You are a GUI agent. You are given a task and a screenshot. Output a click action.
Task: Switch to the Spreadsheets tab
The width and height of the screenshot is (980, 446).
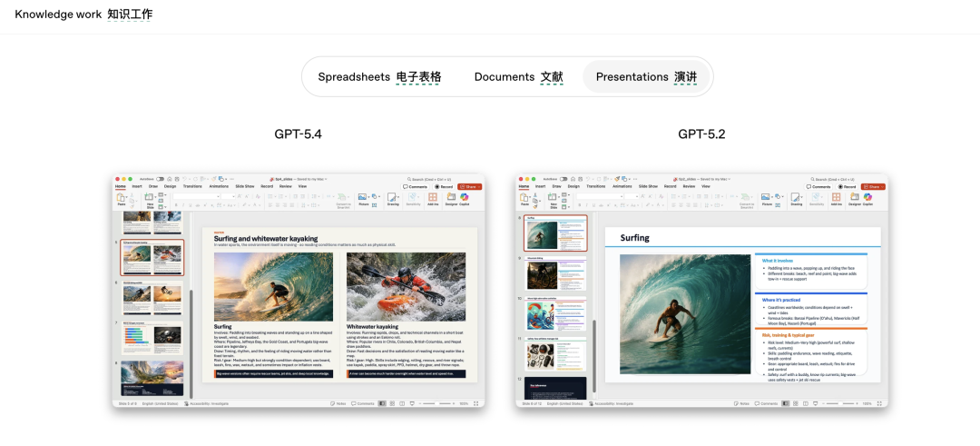pyautogui.click(x=379, y=77)
